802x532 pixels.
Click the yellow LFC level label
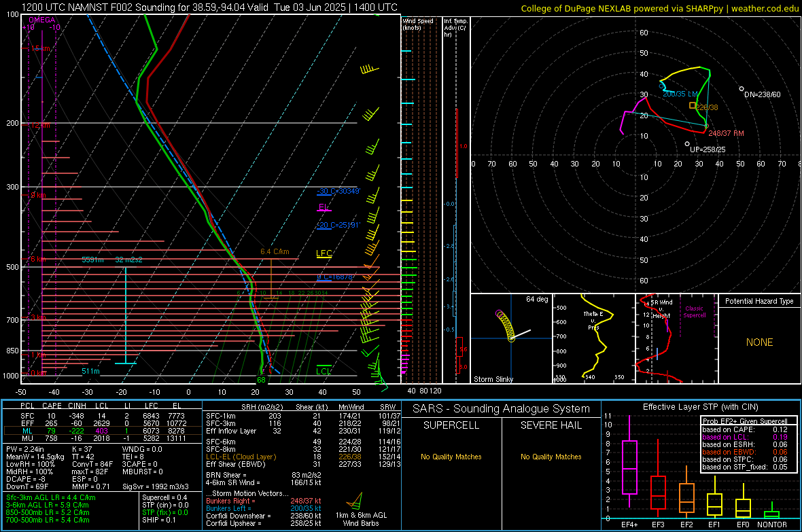(324, 253)
